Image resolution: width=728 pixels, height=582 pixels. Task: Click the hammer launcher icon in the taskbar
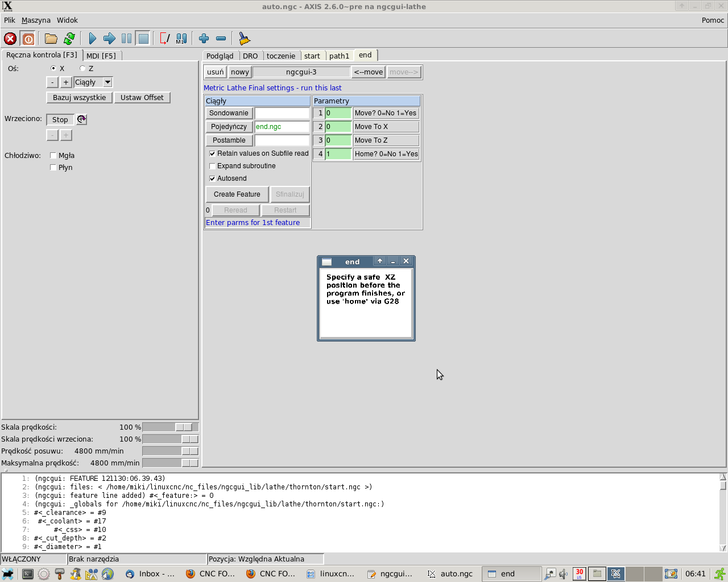tap(60, 574)
